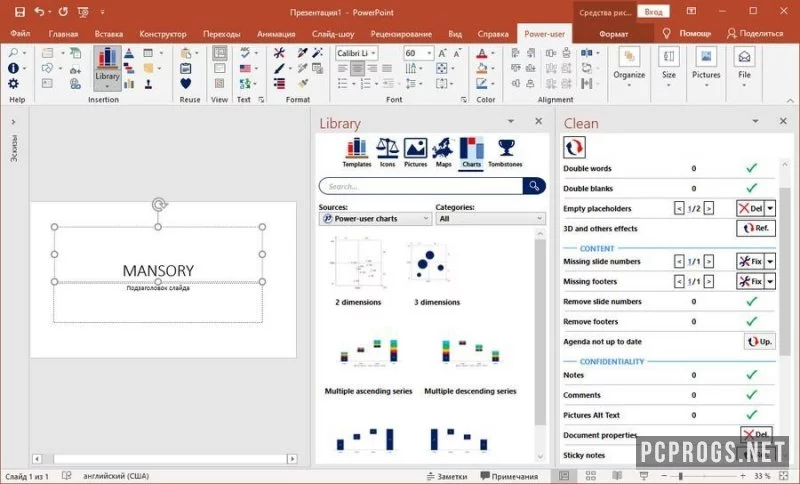Open the Рецензирование ribbon tab

tap(401, 34)
